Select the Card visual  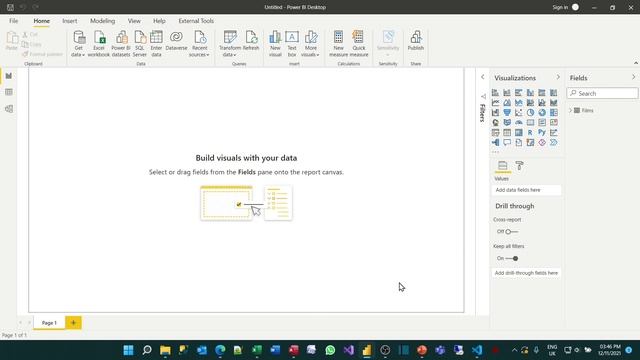(x=530, y=122)
